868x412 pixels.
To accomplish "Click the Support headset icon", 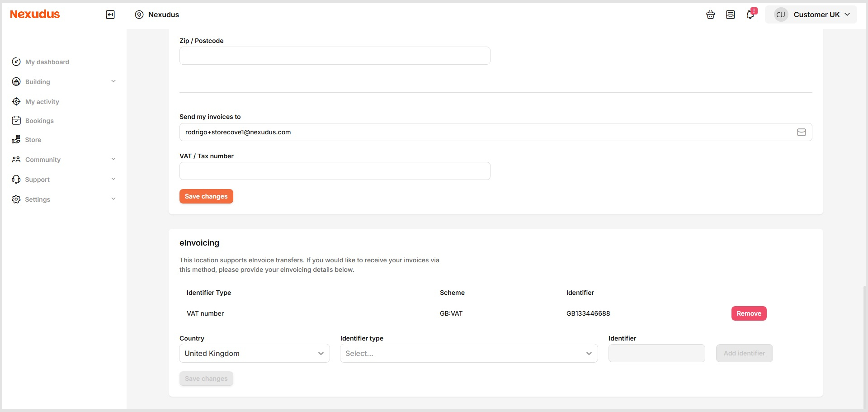I will click(x=16, y=179).
